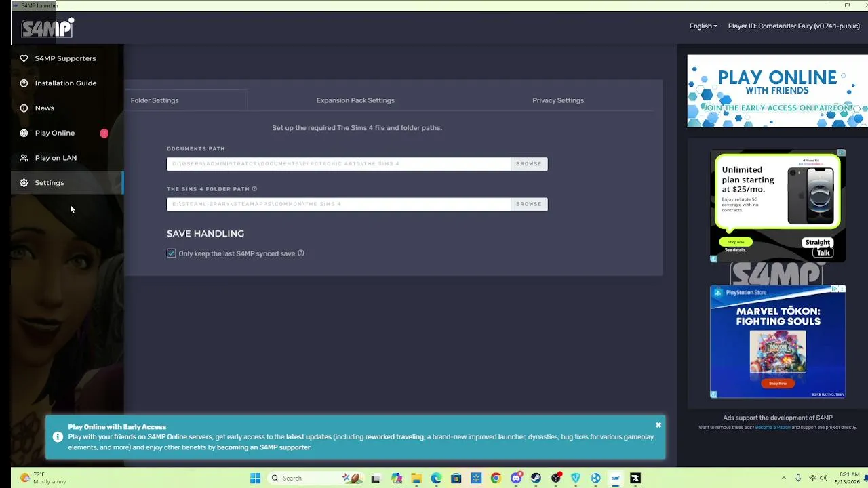This screenshot has height=488, width=868.
Task: Show hidden icons in the system tray
Action: tap(784, 479)
